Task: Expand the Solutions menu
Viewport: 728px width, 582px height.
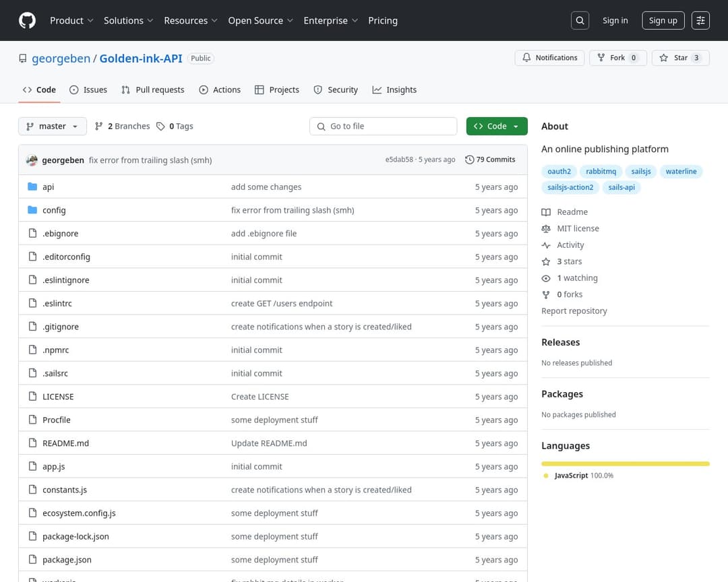Action: (128, 20)
